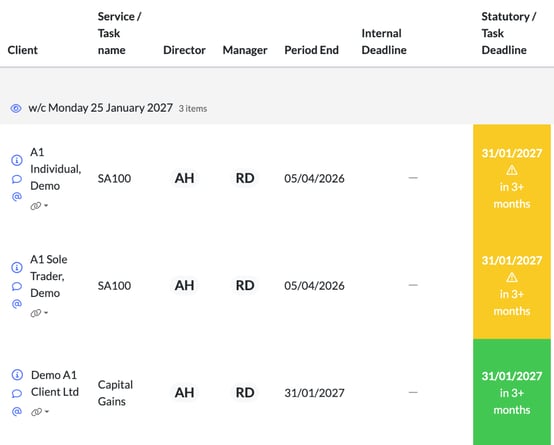This screenshot has width=554, height=445.
Task: Open info icon for Demo A1 Client Ltd
Action: tap(17, 375)
